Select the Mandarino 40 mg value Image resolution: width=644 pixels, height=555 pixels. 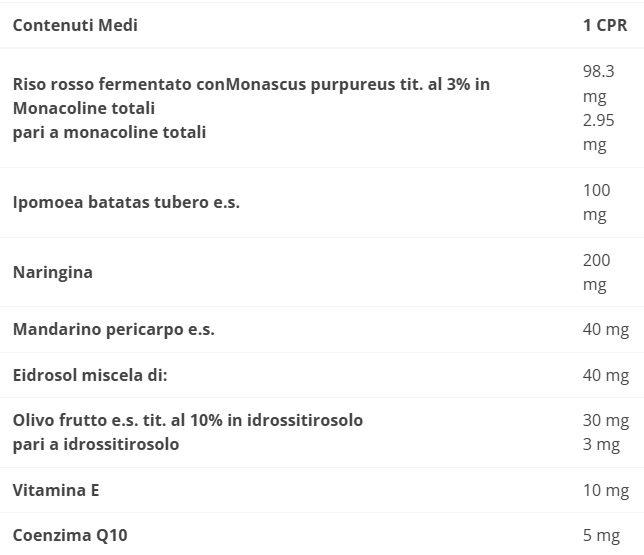click(x=606, y=329)
